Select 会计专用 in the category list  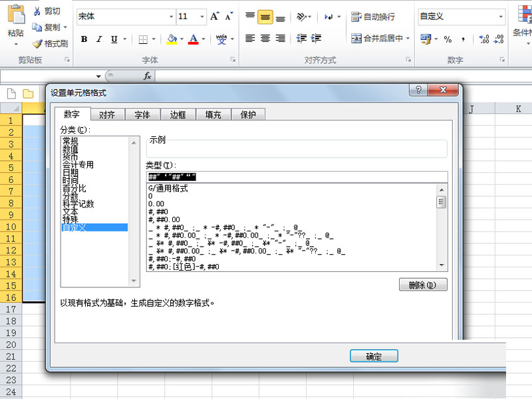(78, 164)
